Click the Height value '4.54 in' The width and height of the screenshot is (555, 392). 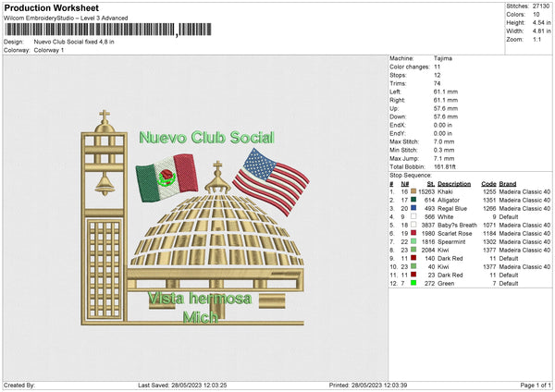(541, 22)
